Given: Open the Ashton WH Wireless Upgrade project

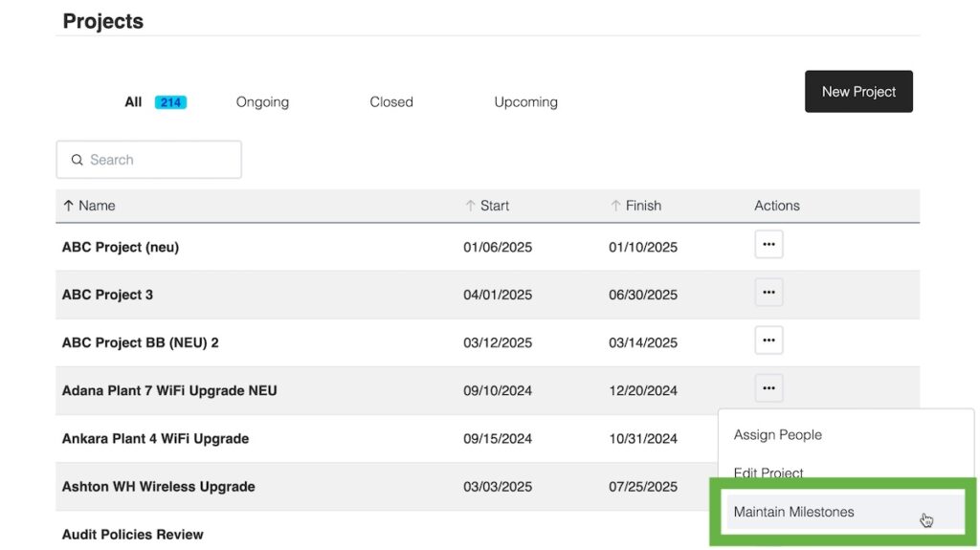Looking at the screenshot, I should coord(158,487).
